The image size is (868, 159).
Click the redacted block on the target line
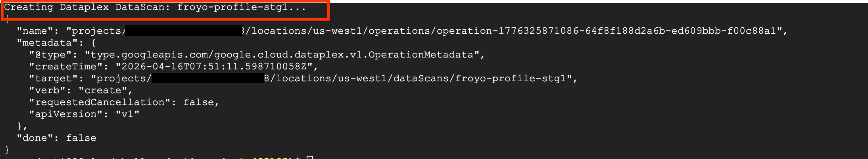208,79
